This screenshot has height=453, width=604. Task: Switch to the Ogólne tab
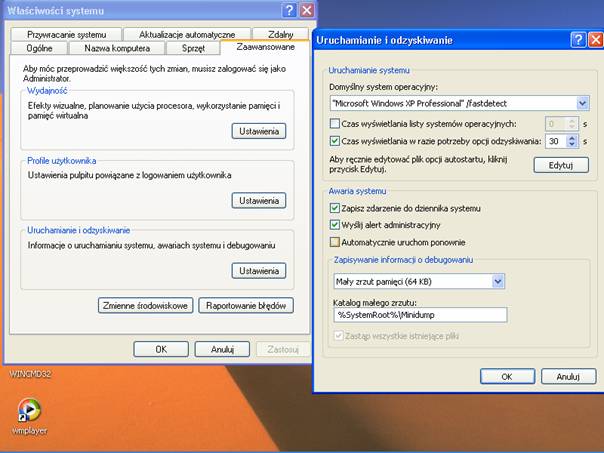39,49
